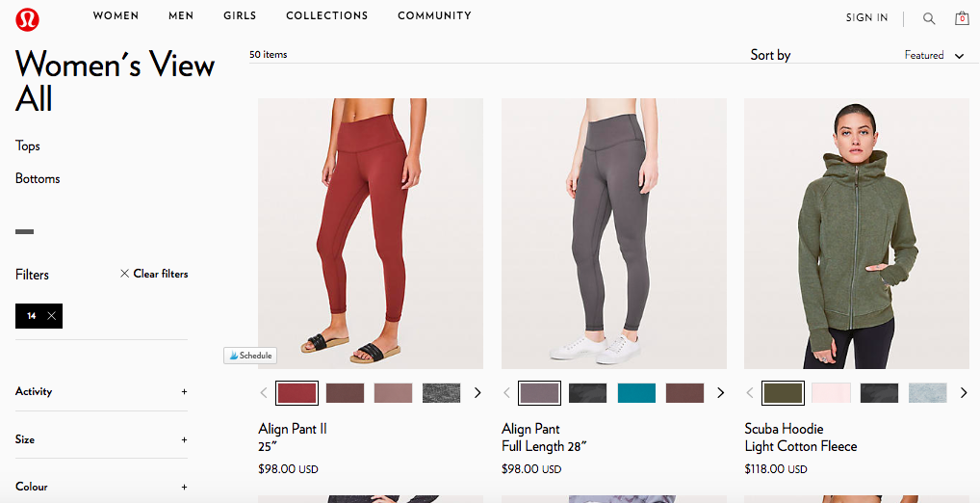
Task: Select pale pink swatch for Scuba Hoodie
Action: (x=831, y=393)
